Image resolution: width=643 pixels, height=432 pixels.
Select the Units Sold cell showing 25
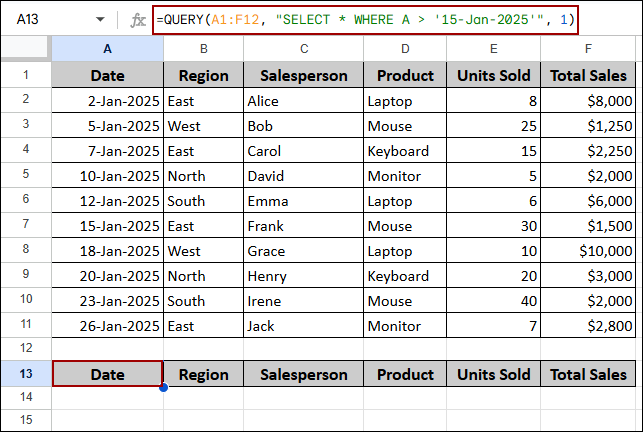(x=493, y=126)
